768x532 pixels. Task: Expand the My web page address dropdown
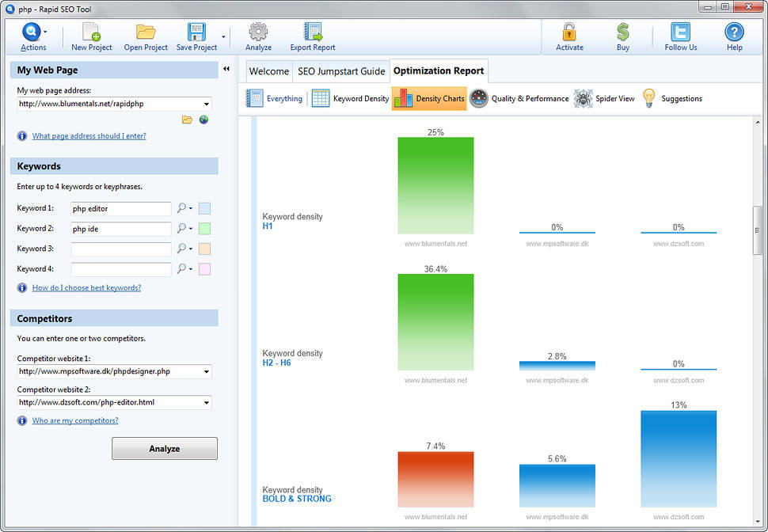(207, 104)
